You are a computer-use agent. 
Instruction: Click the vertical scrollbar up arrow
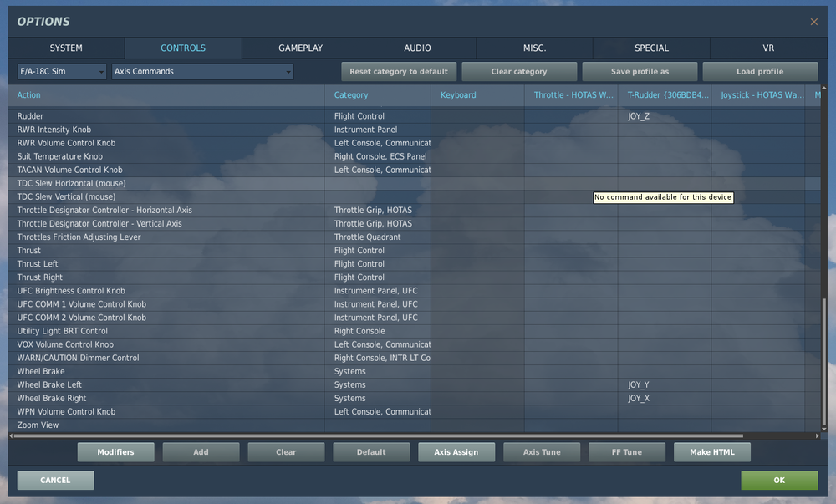pos(823,88)
